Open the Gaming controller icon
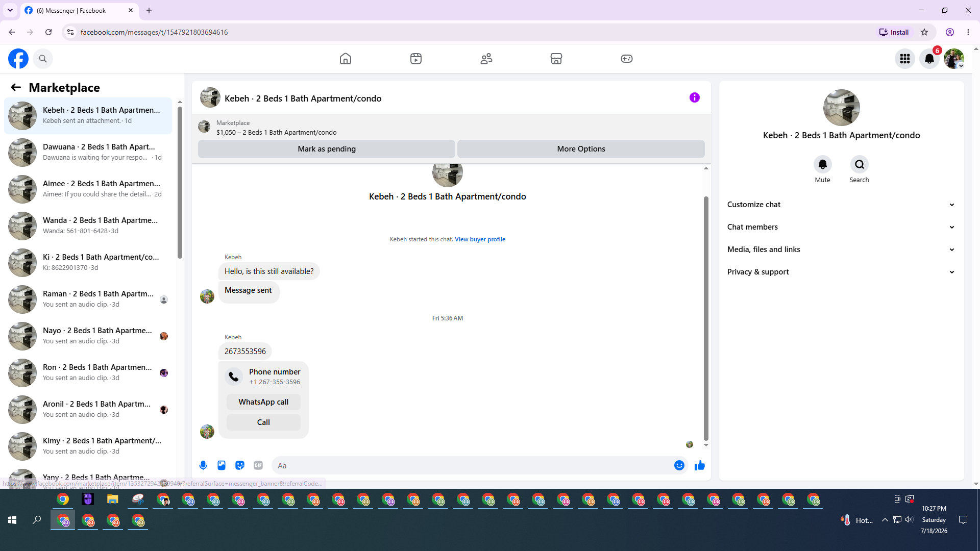Screen dimensions: 980x551 pyautogui.click(x=627, y=59)
